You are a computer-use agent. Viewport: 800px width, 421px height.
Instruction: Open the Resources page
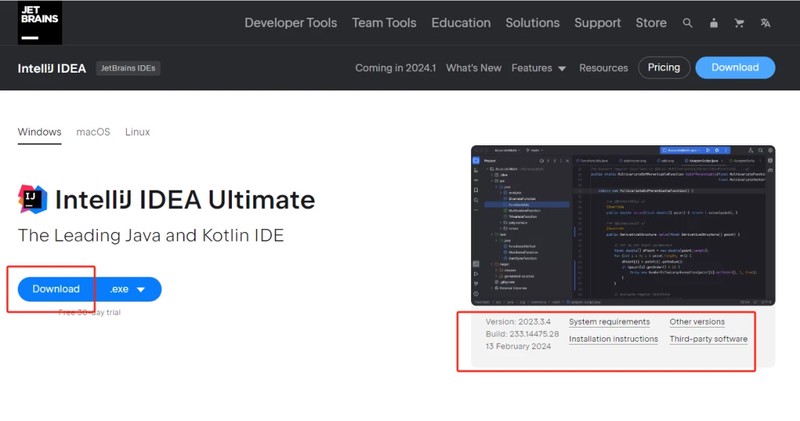click(603, 68)
